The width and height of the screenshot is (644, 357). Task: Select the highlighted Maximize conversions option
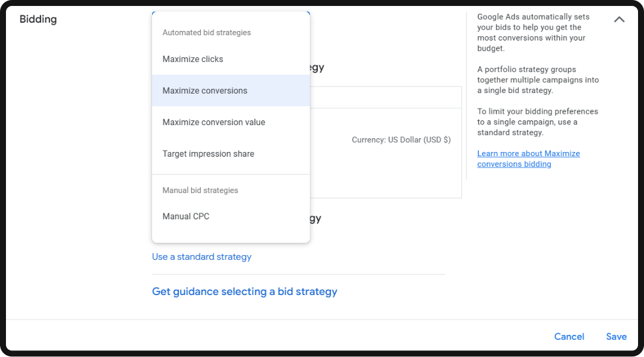point(204,90)
